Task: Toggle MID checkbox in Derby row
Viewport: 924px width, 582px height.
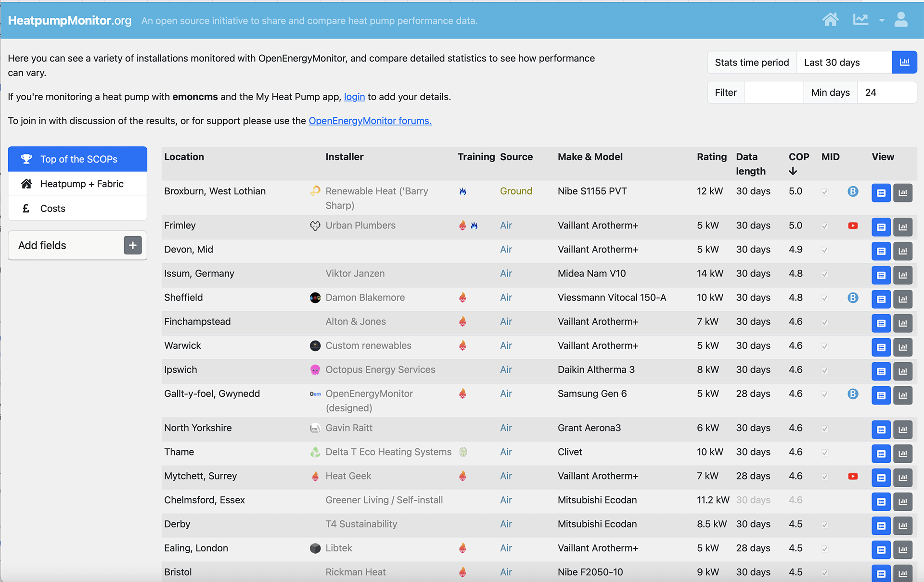Action: coord(824,525)
